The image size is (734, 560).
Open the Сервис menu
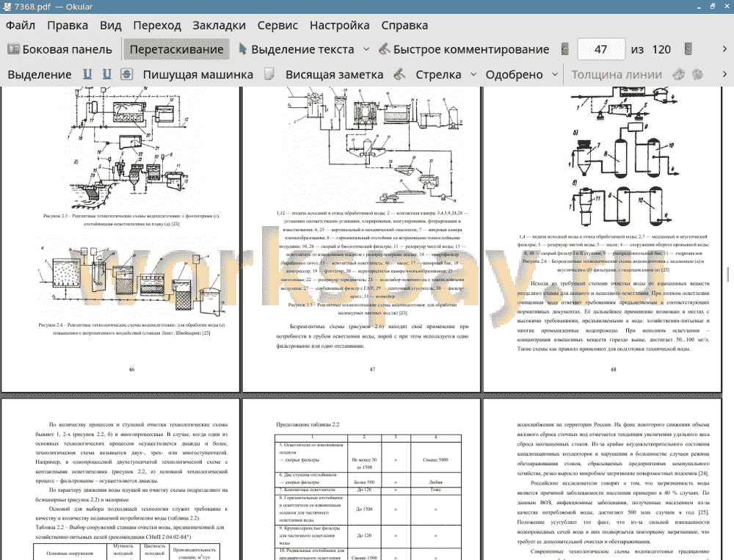(x=277, y=25)
